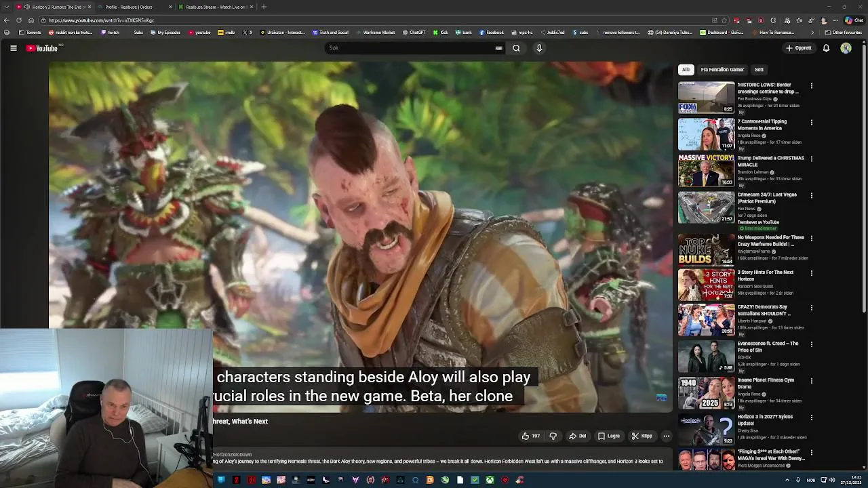
Task: Go to the YouTube home logo
Action: (x=42, y=48)
